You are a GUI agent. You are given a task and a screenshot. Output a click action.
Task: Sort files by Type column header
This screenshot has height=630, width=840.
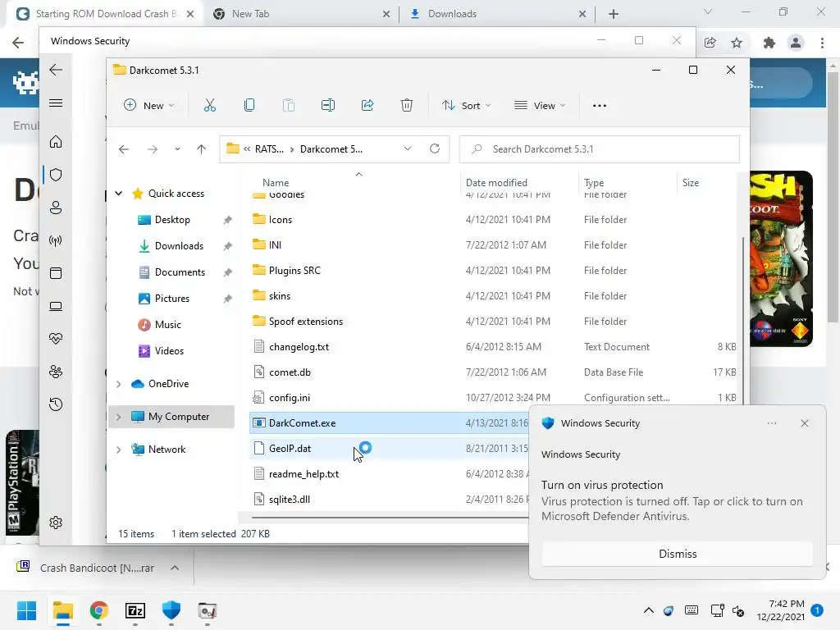coord(594,183)
